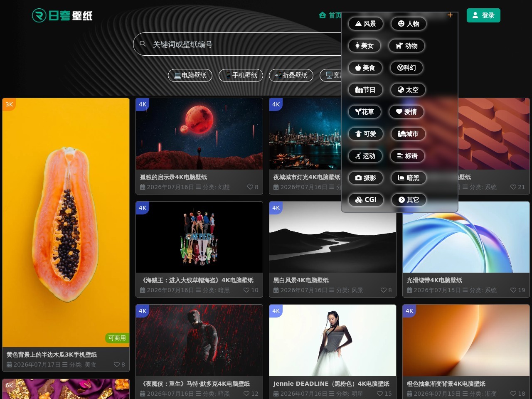
Task: Filter by 电脑壁纸
Action: pos(190,75)
